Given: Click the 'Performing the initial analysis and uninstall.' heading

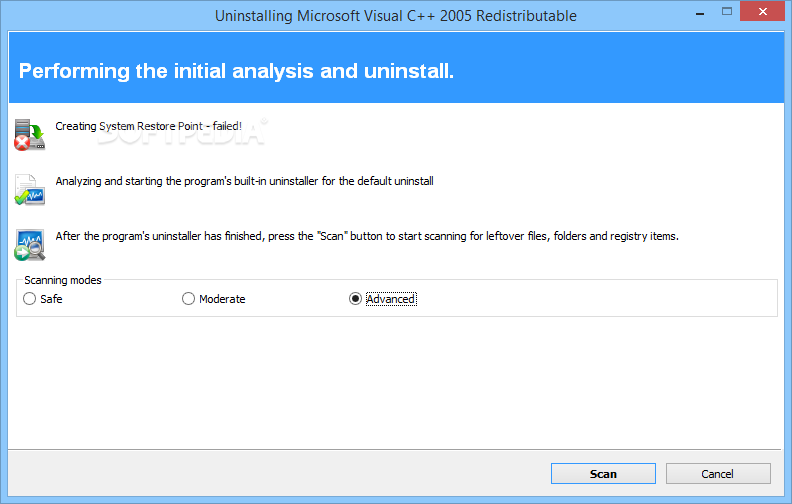Looking at the screenshot, I should 236,71.
